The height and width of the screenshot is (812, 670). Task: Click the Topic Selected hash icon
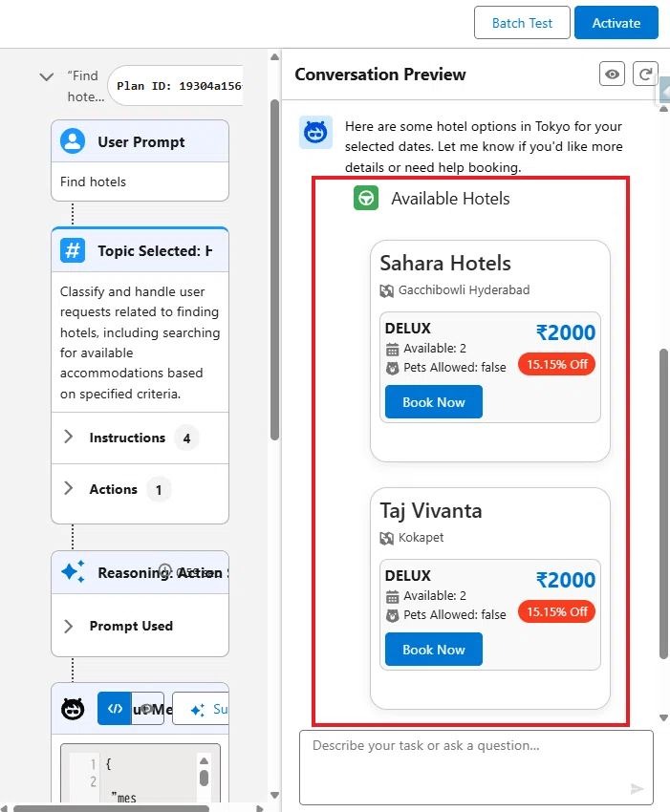[73, 250]
